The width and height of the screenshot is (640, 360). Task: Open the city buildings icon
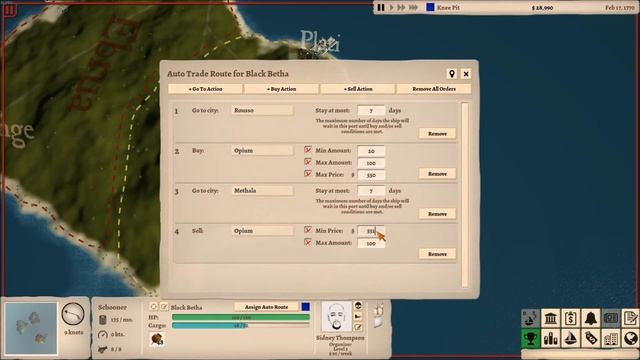coord(611,338)
